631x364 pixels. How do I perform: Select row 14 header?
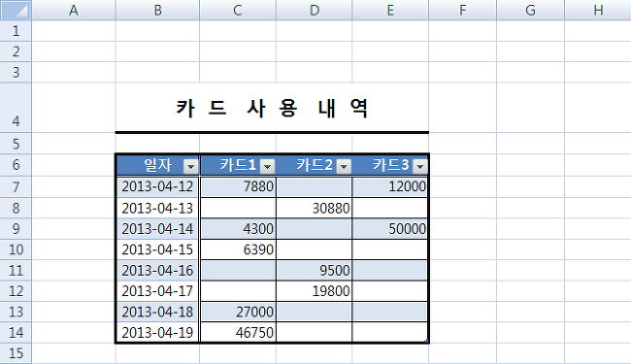pos(16,333)
